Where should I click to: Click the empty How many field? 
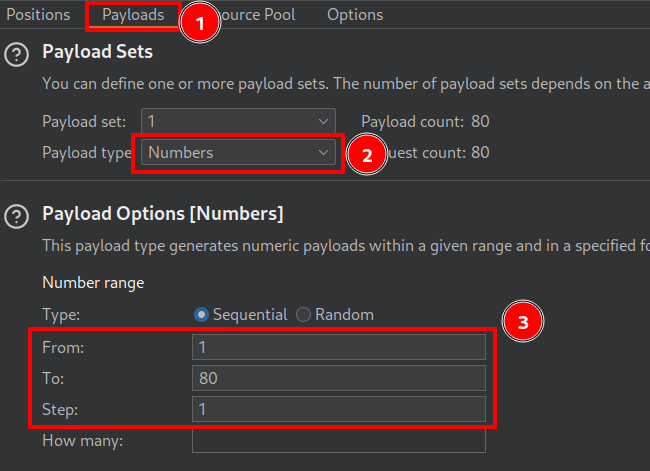pyautogui.click(x=338, y=440)
